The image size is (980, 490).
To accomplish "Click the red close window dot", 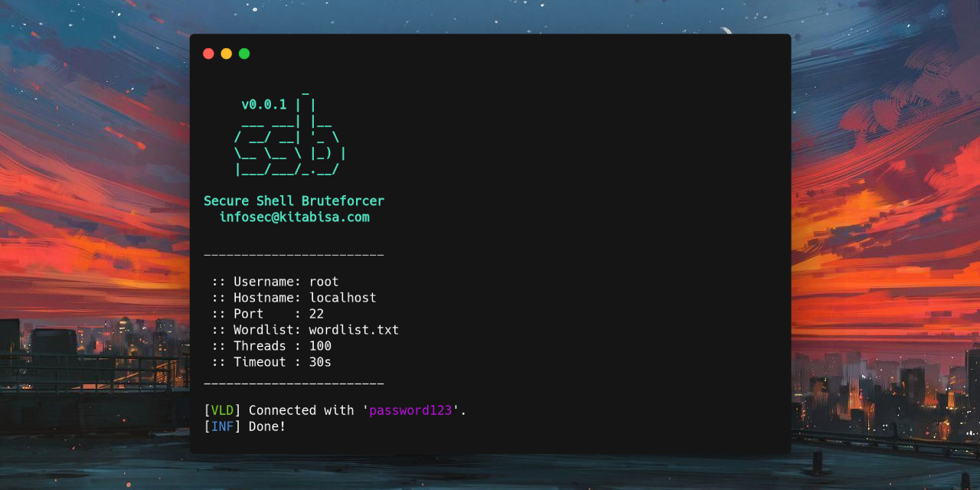I will (x=208, y=54).
